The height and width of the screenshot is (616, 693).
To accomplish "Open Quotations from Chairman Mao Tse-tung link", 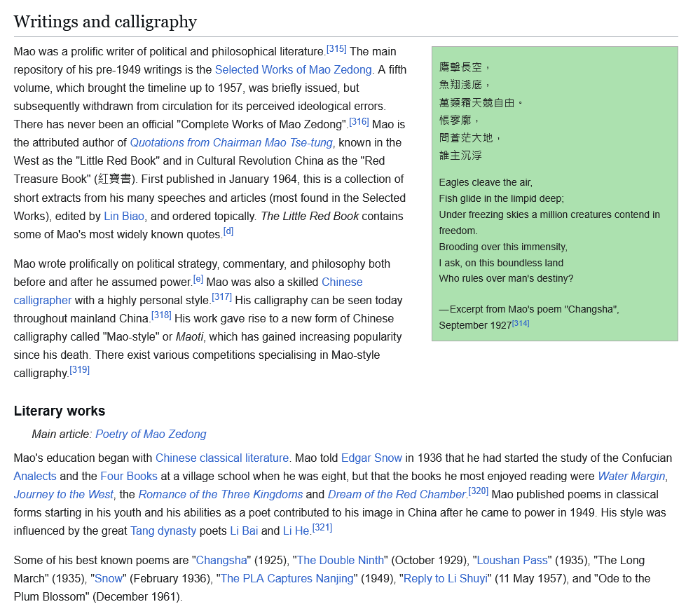I will coord(231,143).
